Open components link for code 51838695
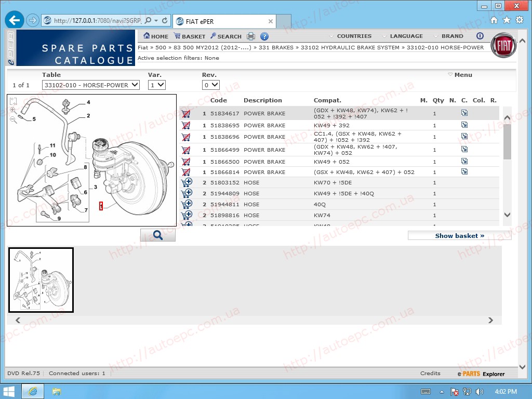The height and width of the screenshot is (399, 532). [x=464, y=125]
